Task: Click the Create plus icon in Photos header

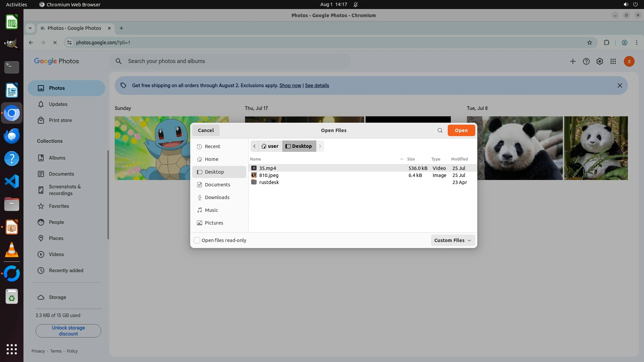Action: coord(573,61)
